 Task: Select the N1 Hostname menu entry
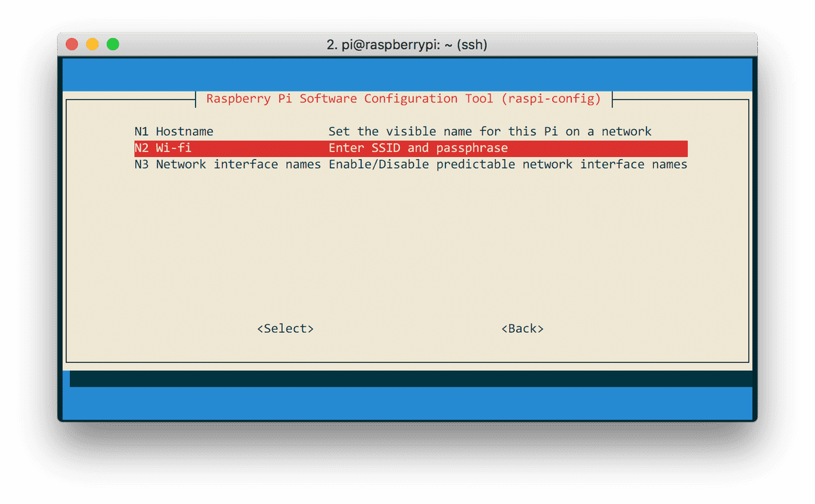coord(411,132)
